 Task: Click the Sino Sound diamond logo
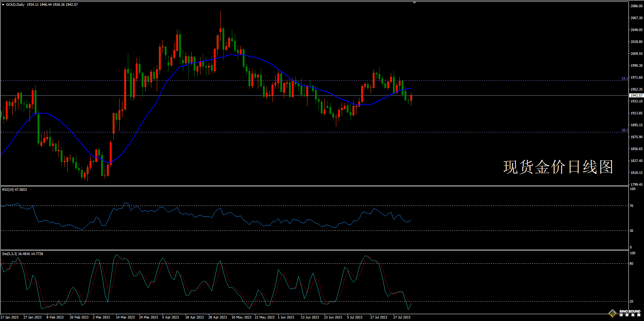click(x=612, y=313)
